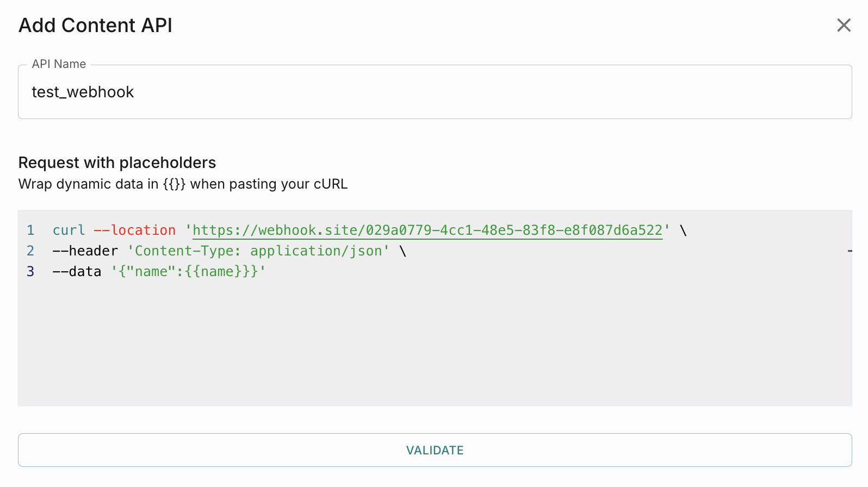Select line number 1 in the editor gutter
Screen dimensions: 868x487
(30, 230)
